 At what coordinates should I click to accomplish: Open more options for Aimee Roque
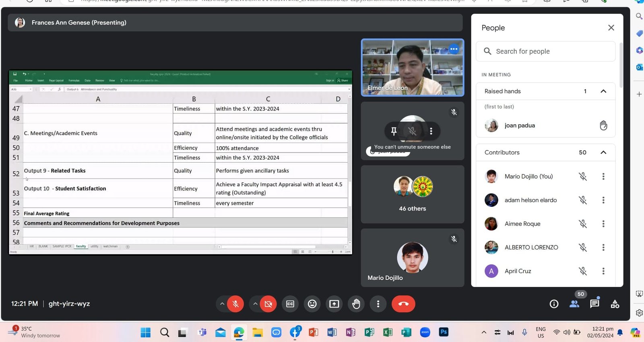[x=603, y=224]
